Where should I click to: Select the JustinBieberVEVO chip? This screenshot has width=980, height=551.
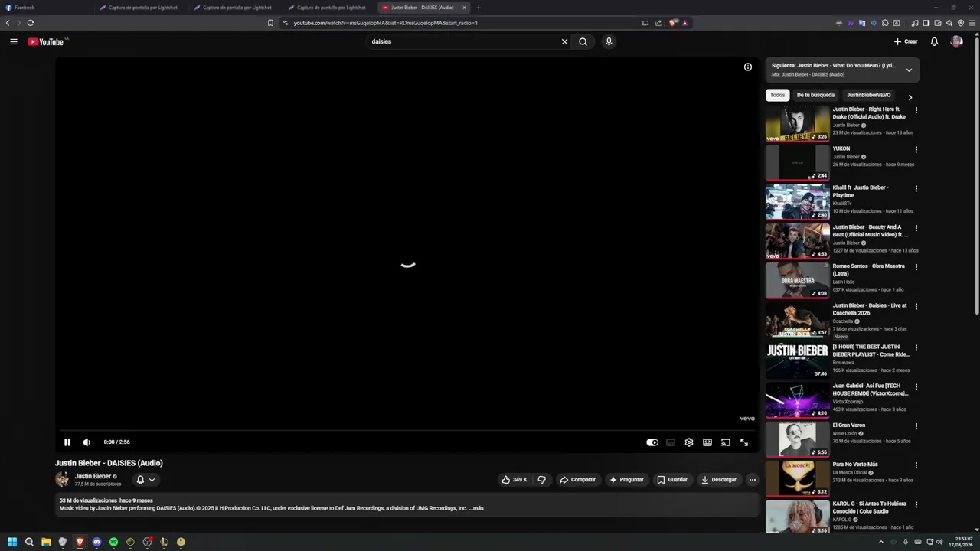[868, 95]
